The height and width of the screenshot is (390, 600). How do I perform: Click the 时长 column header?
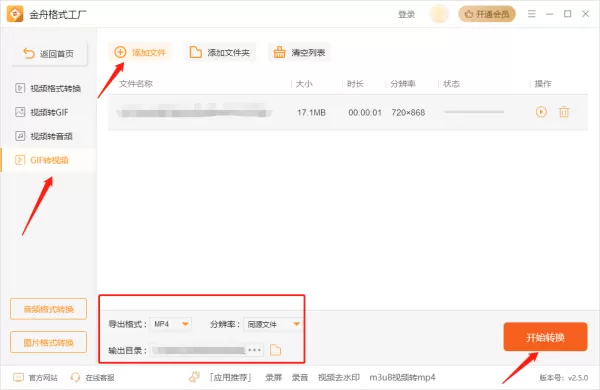pos(355,84)
